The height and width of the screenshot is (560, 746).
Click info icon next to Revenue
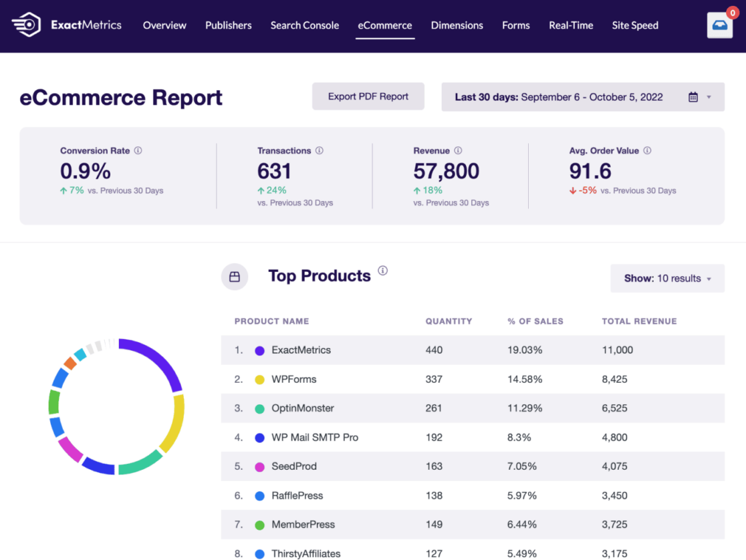458,150
